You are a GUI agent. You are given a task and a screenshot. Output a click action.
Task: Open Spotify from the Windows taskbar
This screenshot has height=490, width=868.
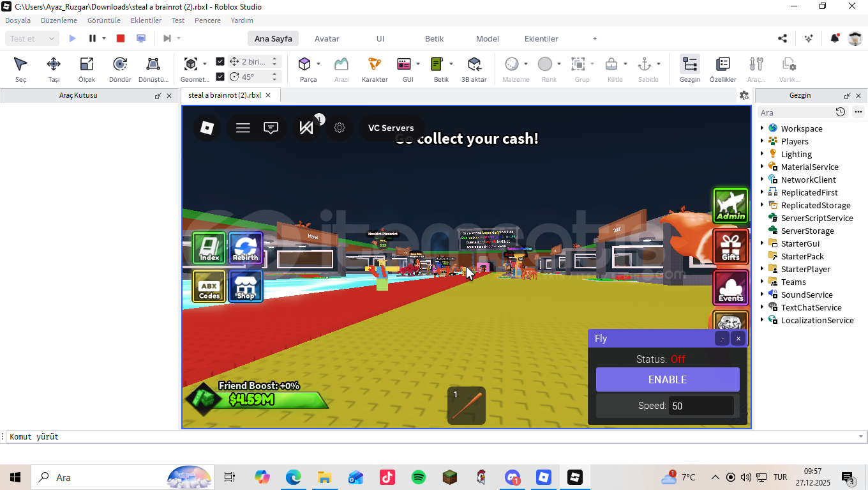point(419,477)
